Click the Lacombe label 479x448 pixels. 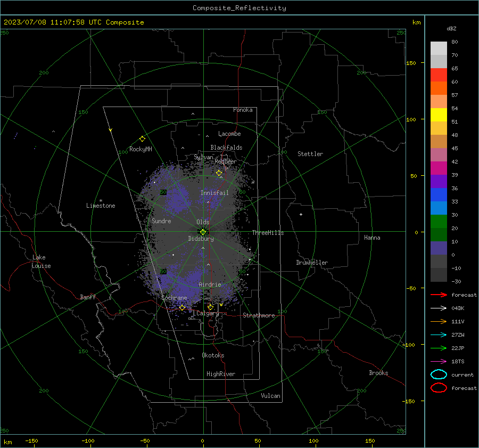[229, 134]
